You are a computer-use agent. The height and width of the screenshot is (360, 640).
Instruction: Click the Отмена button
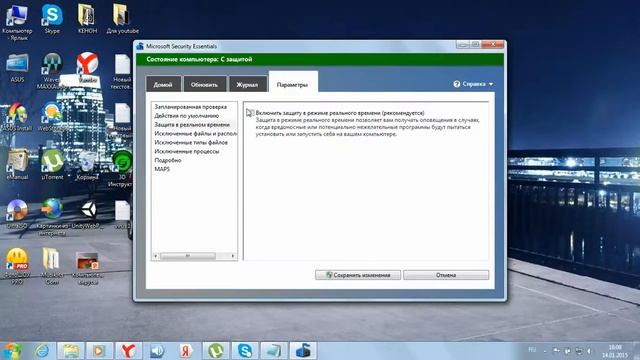[x=446, y=275]
